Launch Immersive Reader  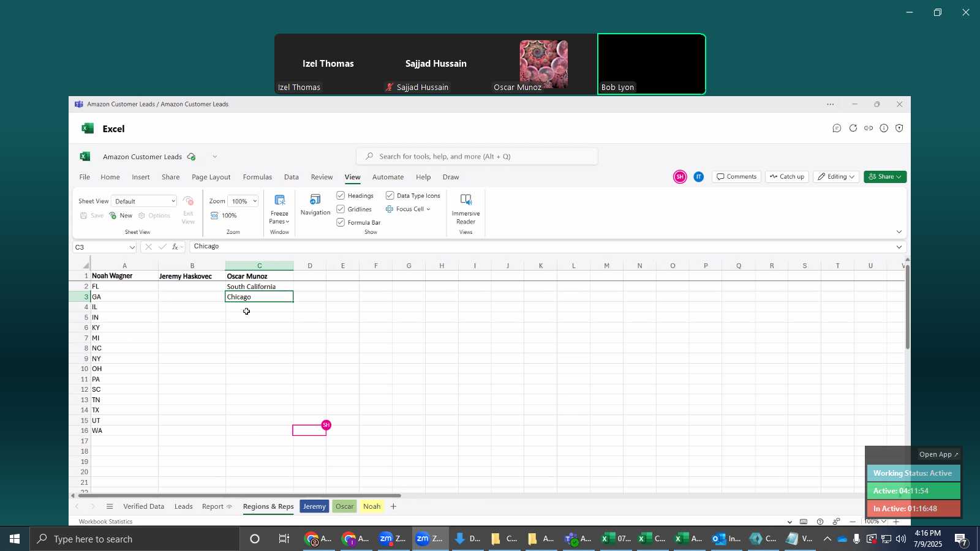click(466, 209)
